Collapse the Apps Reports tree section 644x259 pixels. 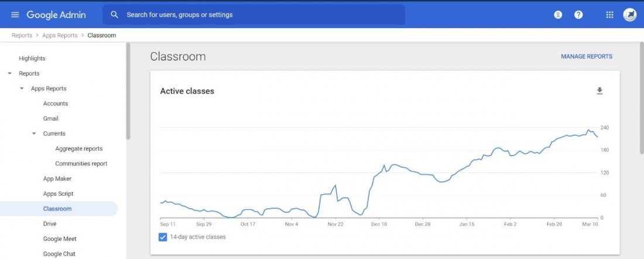22,89
